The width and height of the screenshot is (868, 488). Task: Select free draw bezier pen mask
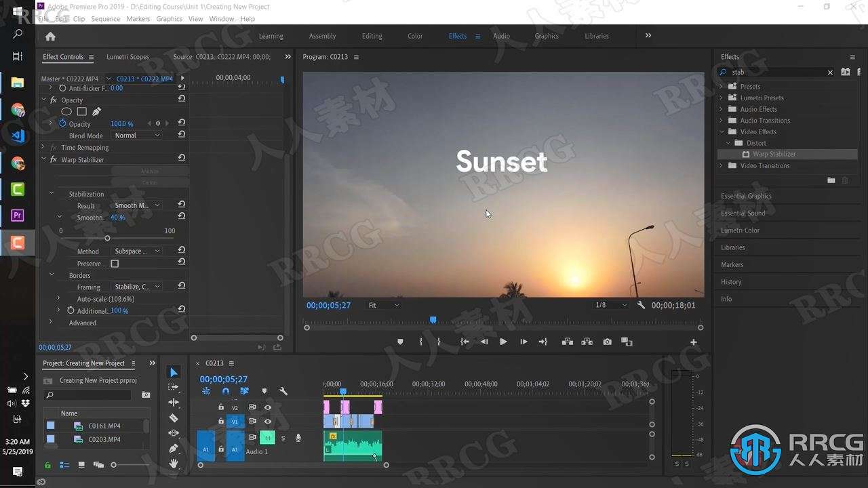click(96, 111)
